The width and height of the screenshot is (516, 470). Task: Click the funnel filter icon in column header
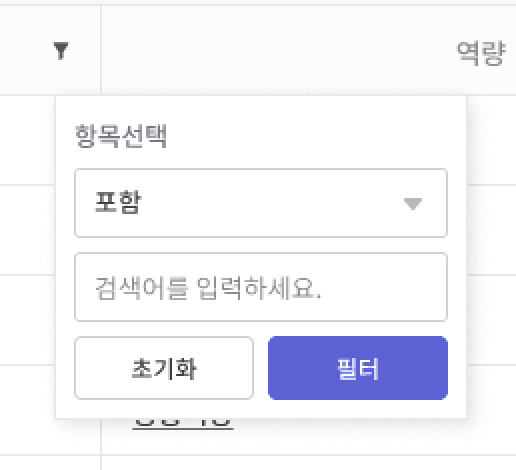pos(61,51)
